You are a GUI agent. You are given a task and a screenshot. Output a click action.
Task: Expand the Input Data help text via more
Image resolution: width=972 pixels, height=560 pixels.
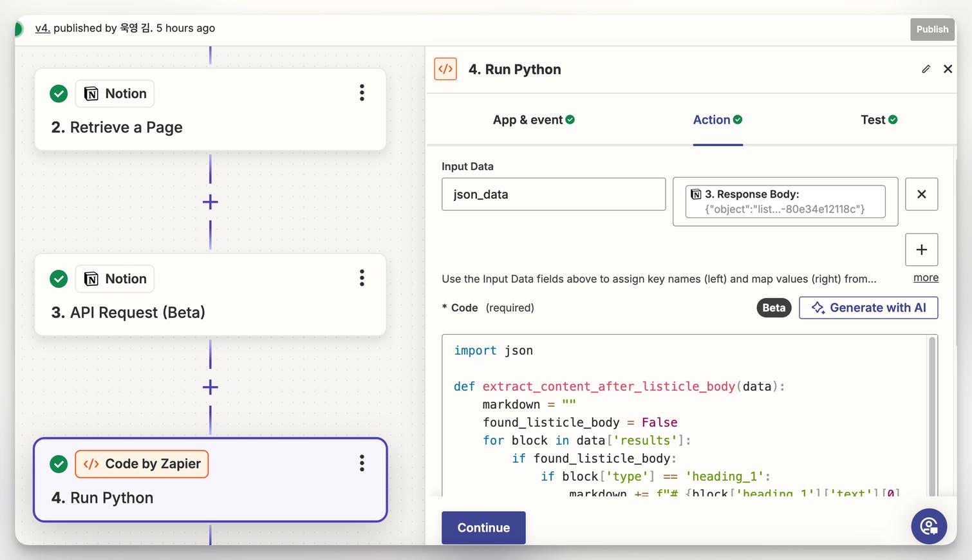926,278
